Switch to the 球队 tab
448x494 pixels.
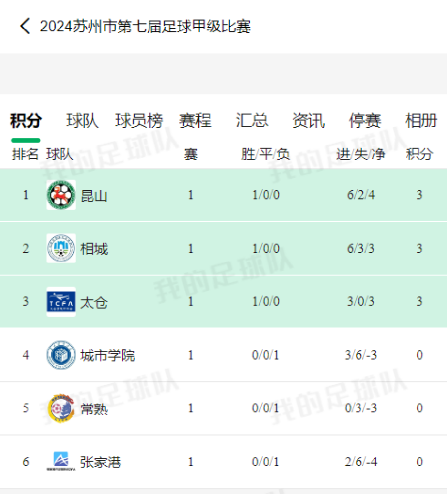click(82, 120)
